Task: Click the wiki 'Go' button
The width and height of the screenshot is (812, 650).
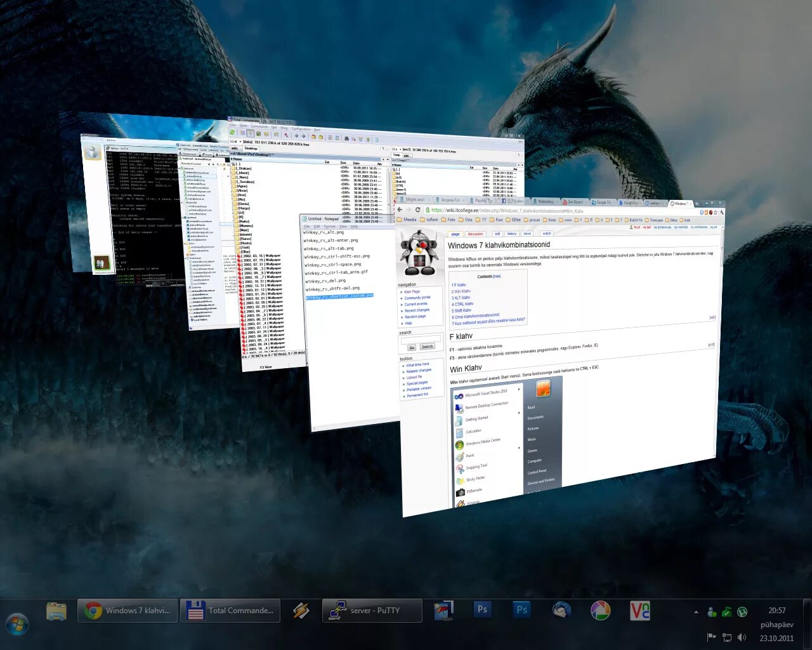Action: pyautogui.click(x=412, y=347)
